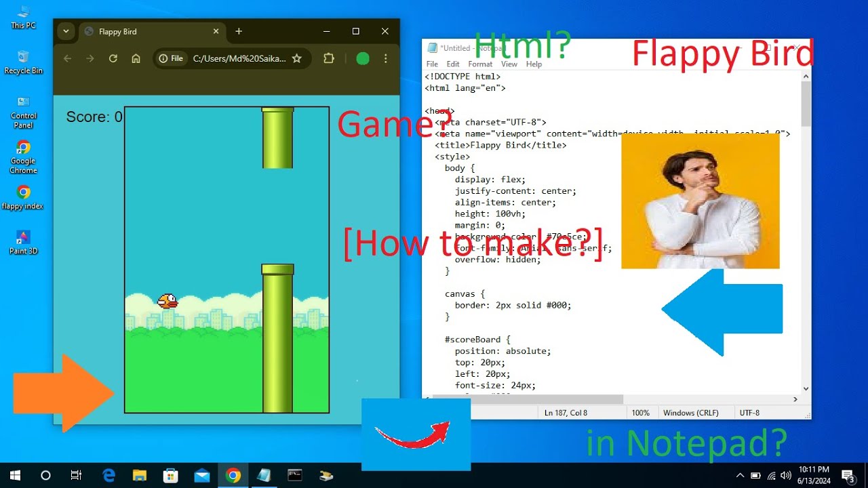Image resolution: width=868 pixels, height=488 pixels.
Task: Open Mail app from taskbar
Action: click(x=201, y=475)
